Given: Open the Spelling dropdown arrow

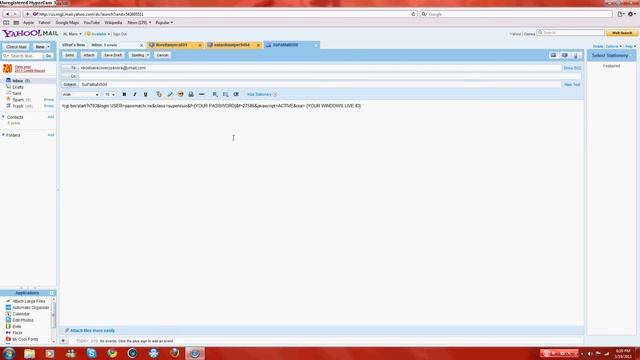Looking at the screenshot, I should [148, 55].
